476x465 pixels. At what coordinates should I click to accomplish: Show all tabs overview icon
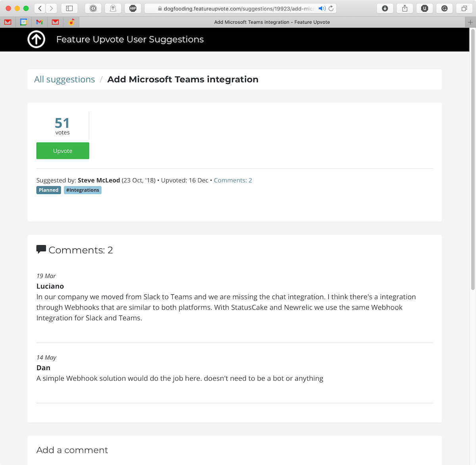coord(464,8)
